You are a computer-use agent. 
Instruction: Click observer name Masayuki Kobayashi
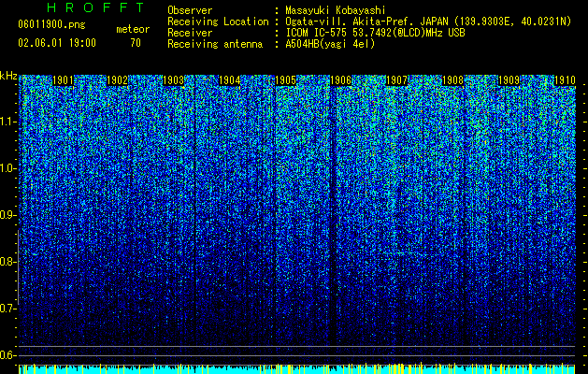[x=336, y=10]
